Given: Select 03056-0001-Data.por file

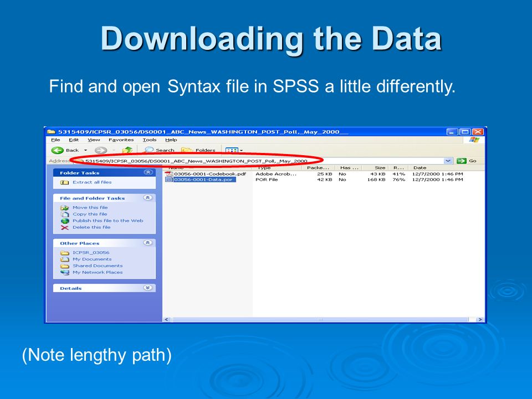Looking at the screenshot, I should (x=203, y=180).
